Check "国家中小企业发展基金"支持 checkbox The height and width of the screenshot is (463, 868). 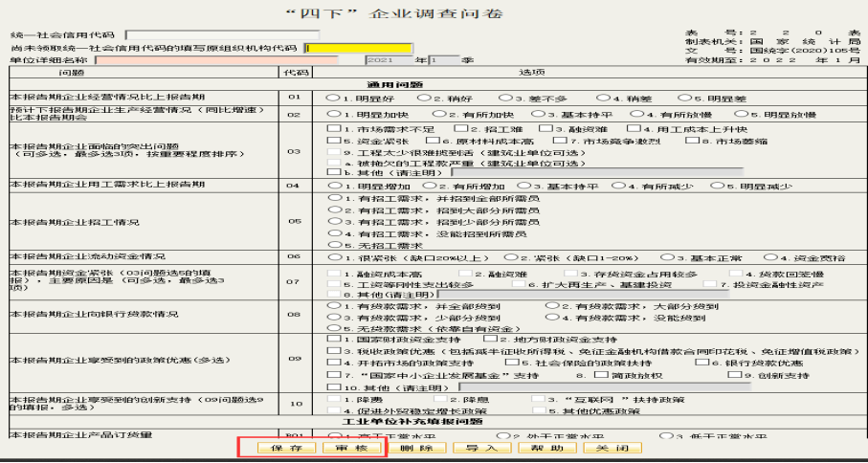pos(333,374)
